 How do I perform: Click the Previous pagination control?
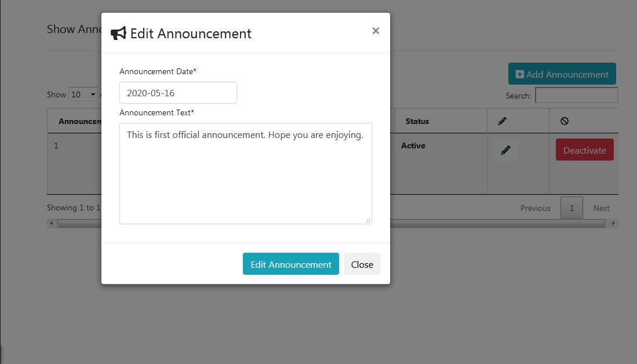[x=535, y=208]
